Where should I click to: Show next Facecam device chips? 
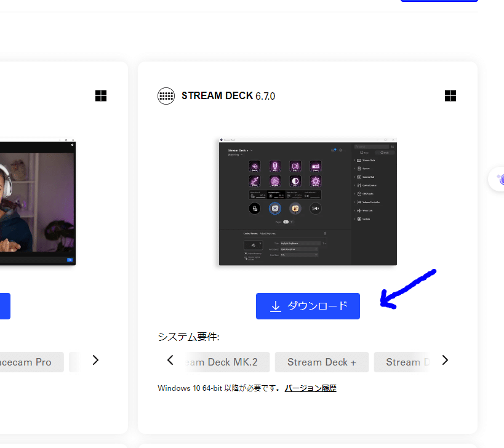pyautogui.click(x=95, y=360)
